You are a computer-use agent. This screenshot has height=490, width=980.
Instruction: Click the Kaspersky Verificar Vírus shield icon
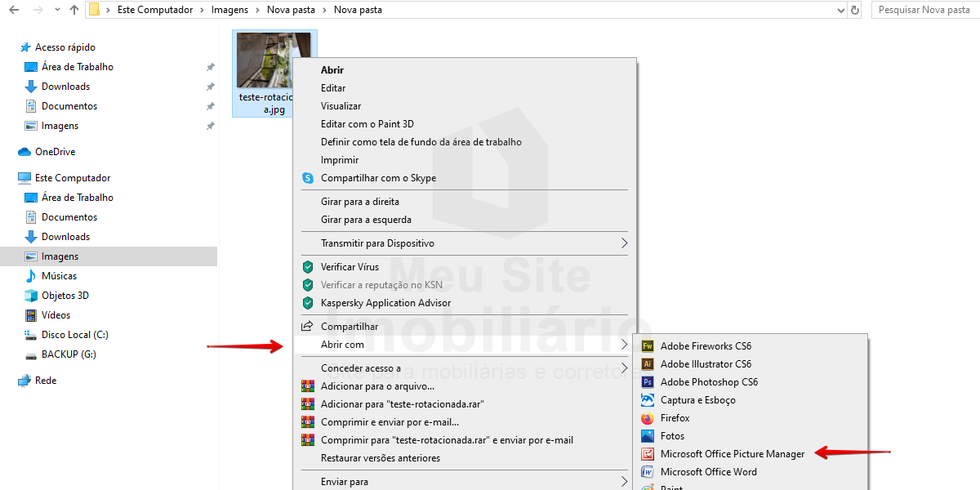308,267
